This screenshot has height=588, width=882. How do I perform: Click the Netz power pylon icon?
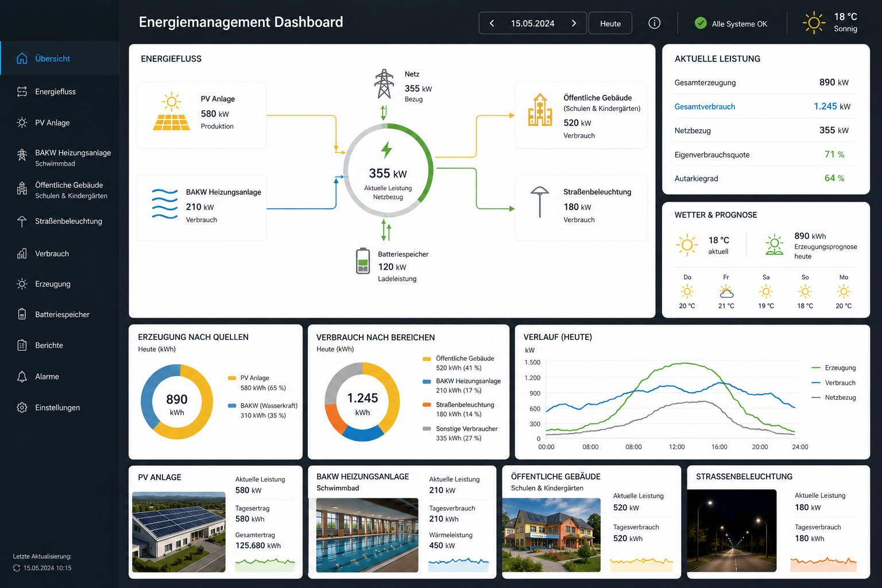tap(384, 84)
